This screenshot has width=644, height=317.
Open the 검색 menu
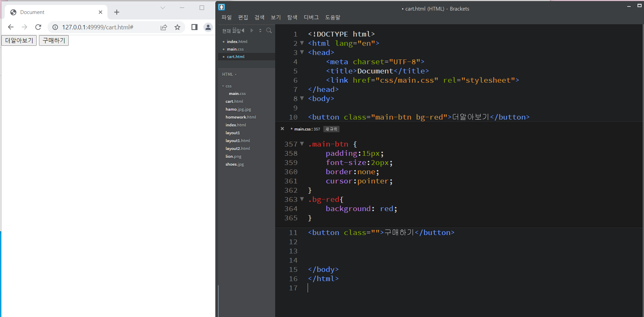click(259, 17)
